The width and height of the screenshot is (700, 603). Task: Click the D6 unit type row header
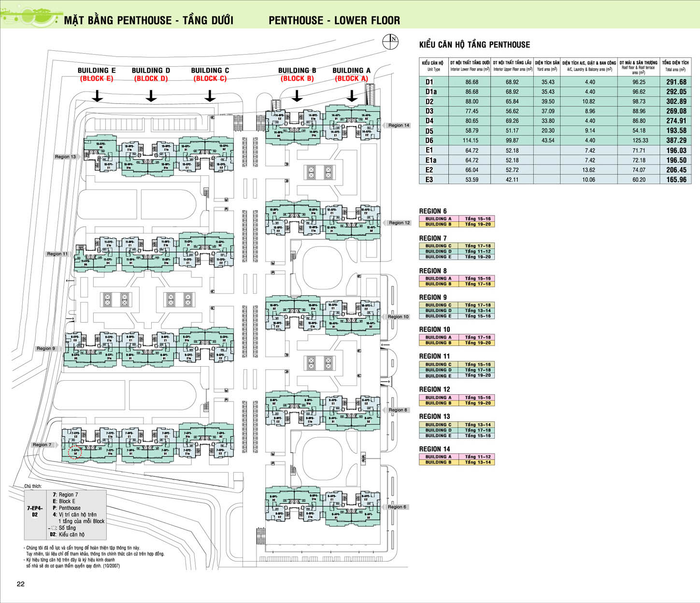(x=429, y=141)
